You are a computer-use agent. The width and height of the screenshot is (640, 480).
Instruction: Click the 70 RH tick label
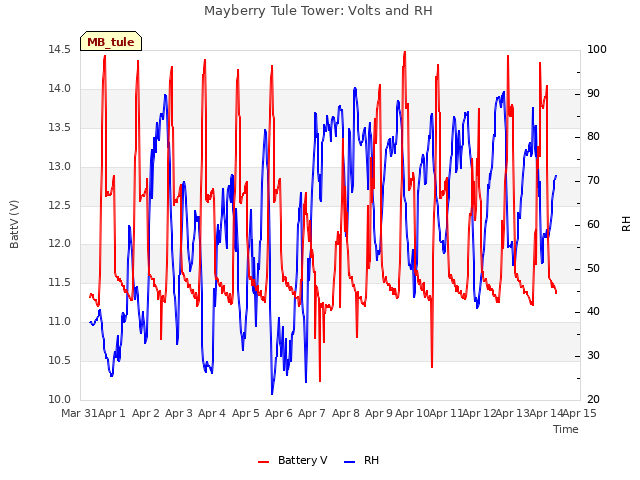(593, 180)
